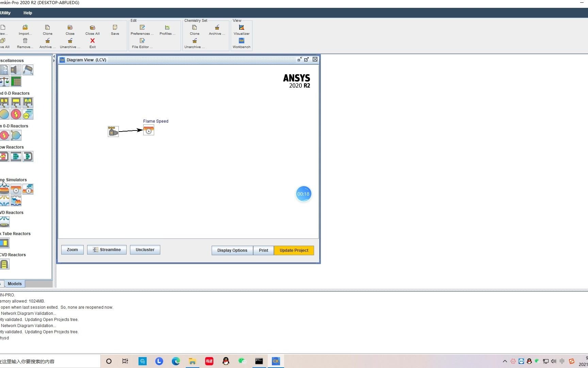Image resolution: width=588 pixels, height=368 pixels.
Task: Save the project using the Save icon
Action: tap(115, 28)
